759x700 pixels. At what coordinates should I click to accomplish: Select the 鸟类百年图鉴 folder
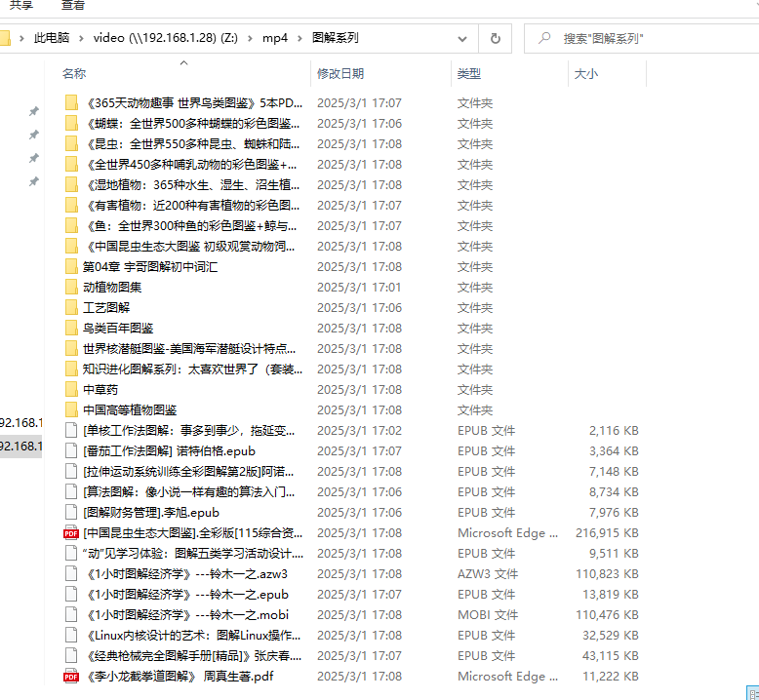(118, 328)
